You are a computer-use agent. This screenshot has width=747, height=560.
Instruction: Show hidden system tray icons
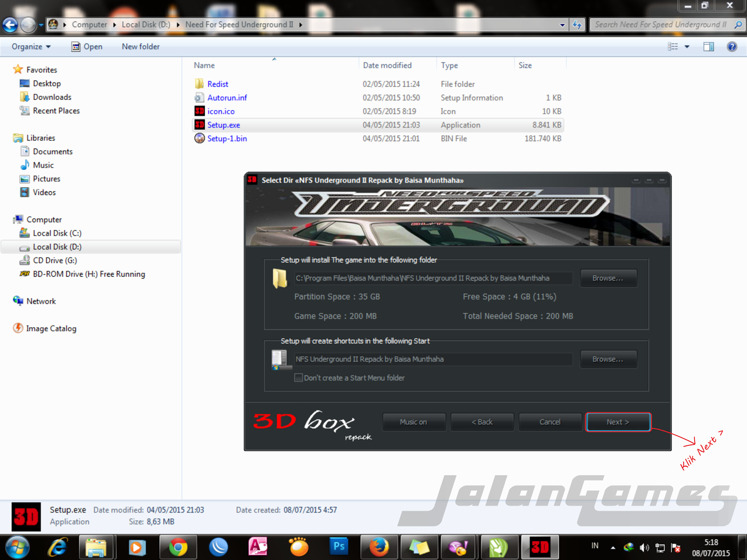[x=613, y=547]
